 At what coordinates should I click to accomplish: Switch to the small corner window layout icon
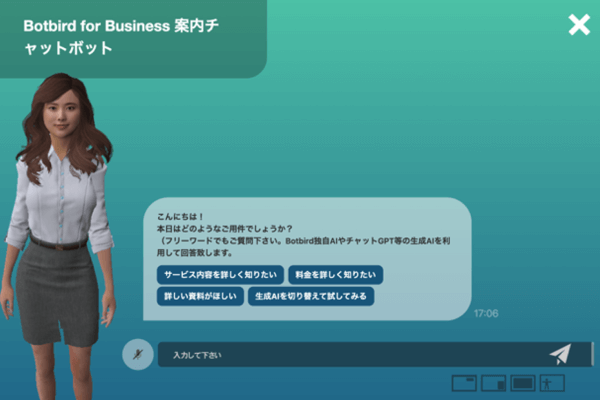[x=494, y=383]
